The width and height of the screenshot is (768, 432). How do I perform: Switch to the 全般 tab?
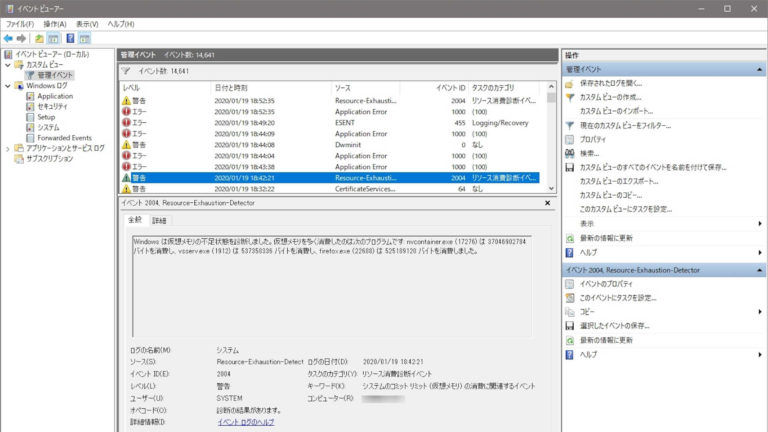[135, 220]
